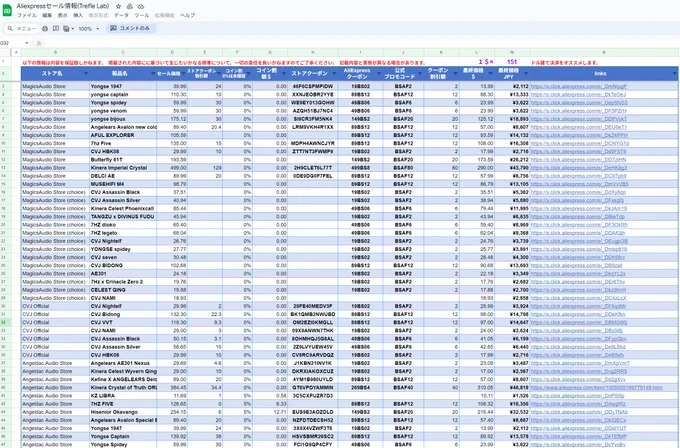Open the move-to-folder icon beside the title
The height and width of the screenshot is (448, 680).
[130, 7]
